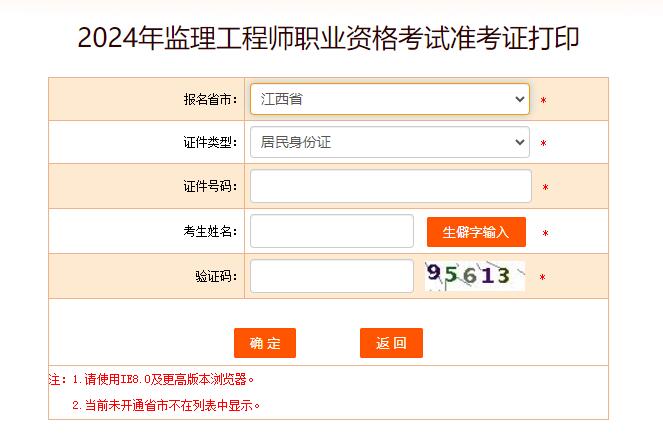Expand the chevron arrow on the 居民身份证 selector
The width and height of the screenshot is (663, 440).
520,142
